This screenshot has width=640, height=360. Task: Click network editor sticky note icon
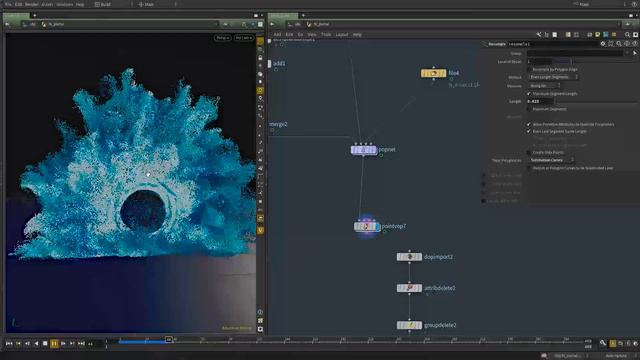pos(598,35)
